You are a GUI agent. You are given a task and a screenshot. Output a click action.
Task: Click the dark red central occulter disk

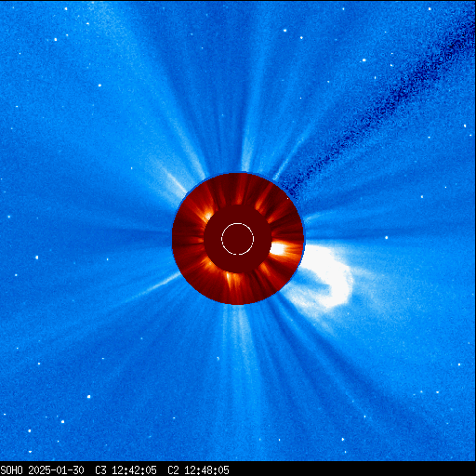click(x=238, y=239)
